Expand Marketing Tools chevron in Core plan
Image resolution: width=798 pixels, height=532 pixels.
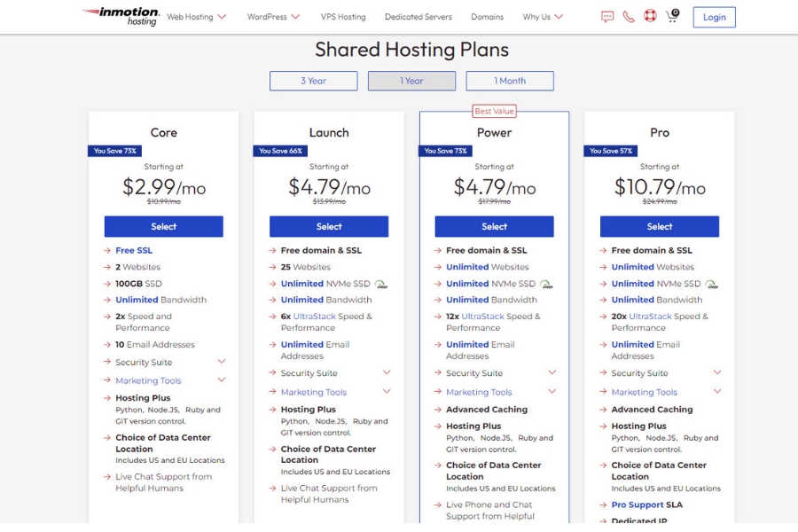coord(222,379)
